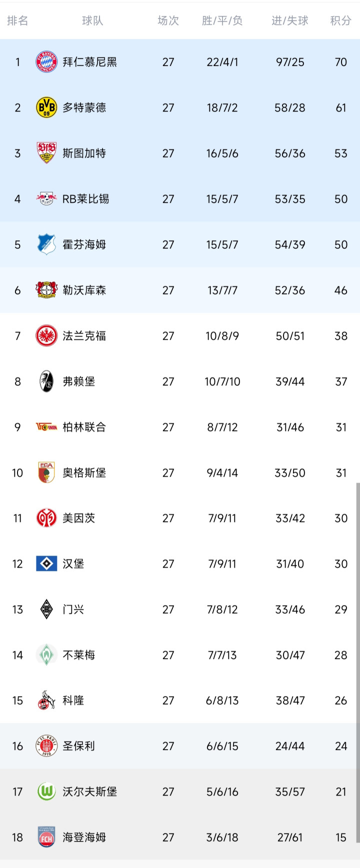
Task: Open team page for 拜仁慕尼黑
Action: coord(90,62)
